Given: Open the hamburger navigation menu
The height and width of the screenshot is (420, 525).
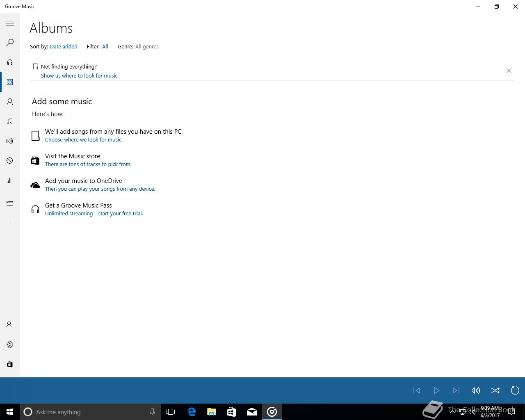Looking at the screenshot, I should click(10, 23).
